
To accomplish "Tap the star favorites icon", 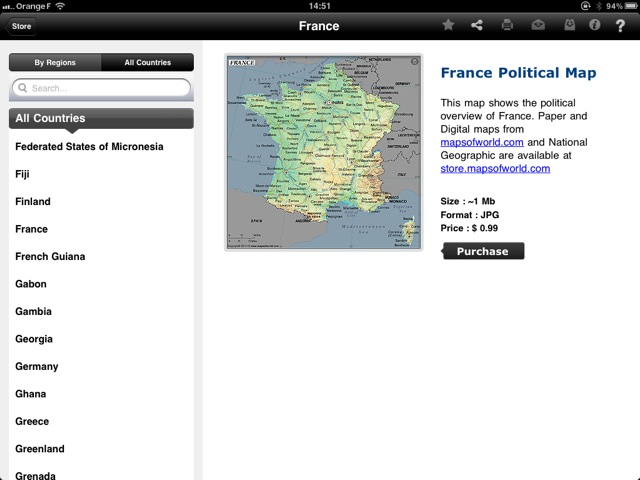I will (448, 25).
